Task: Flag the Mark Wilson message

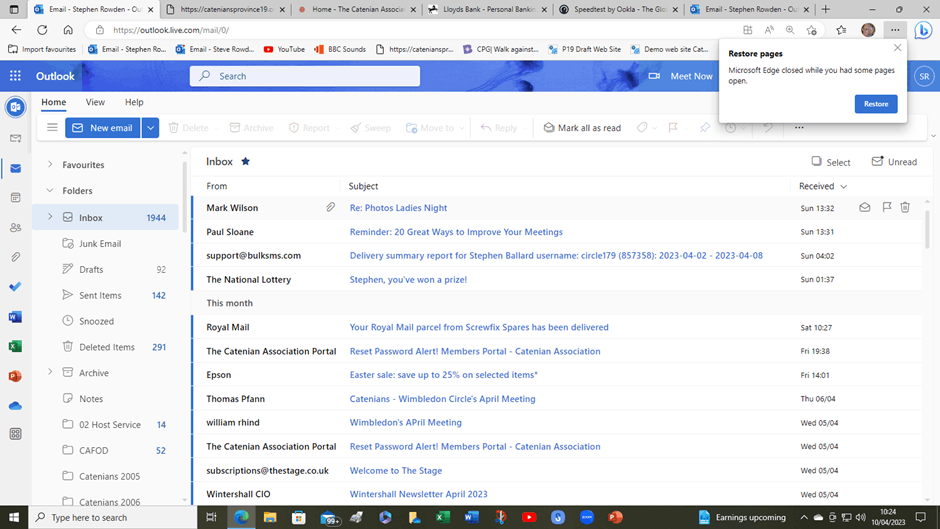Action: coord(887,208)
